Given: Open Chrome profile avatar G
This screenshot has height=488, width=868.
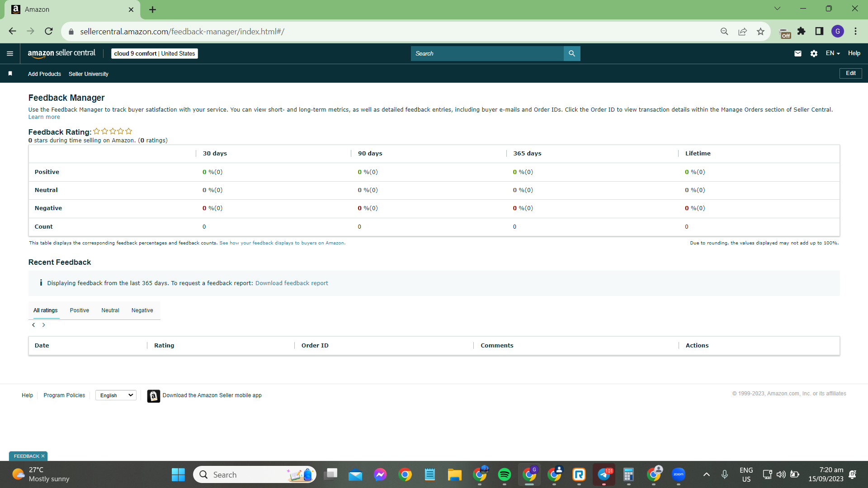Looking at the screenshot, I should coord(838,31).
